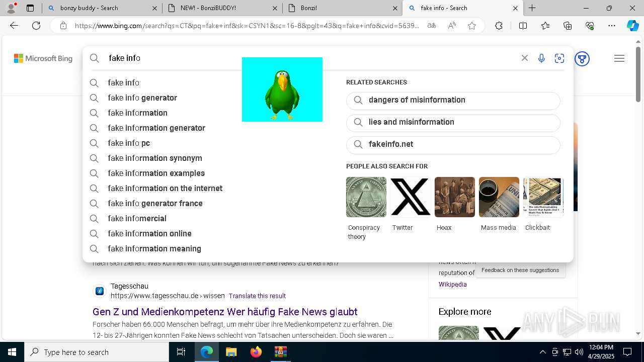Image resolution: width=644 pixels, height=362 pixels.
Task: Open Task View on taskbar
Action: click(181, 352)
